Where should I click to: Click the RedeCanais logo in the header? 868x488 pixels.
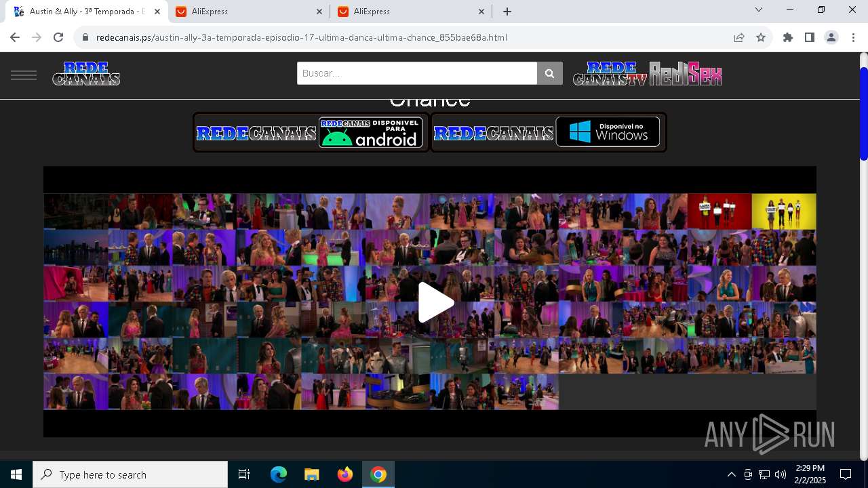(86, 73)
